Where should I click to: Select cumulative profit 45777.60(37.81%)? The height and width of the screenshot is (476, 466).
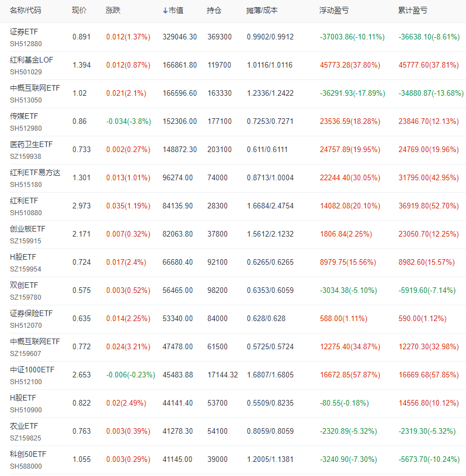coord(429,65)
